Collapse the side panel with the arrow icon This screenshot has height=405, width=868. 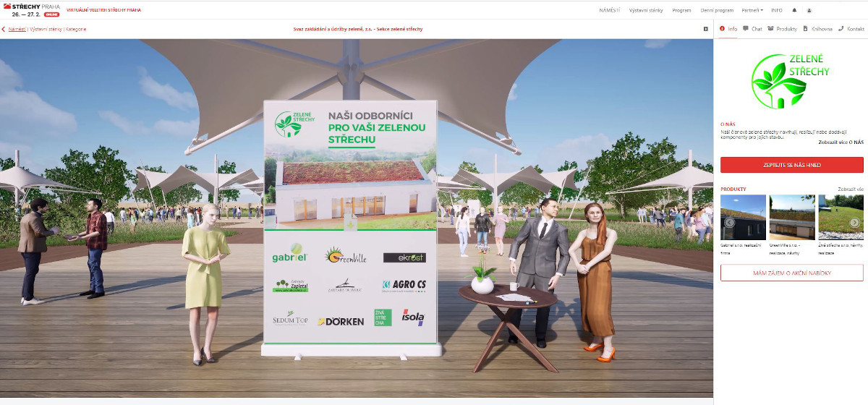[706, 29]
